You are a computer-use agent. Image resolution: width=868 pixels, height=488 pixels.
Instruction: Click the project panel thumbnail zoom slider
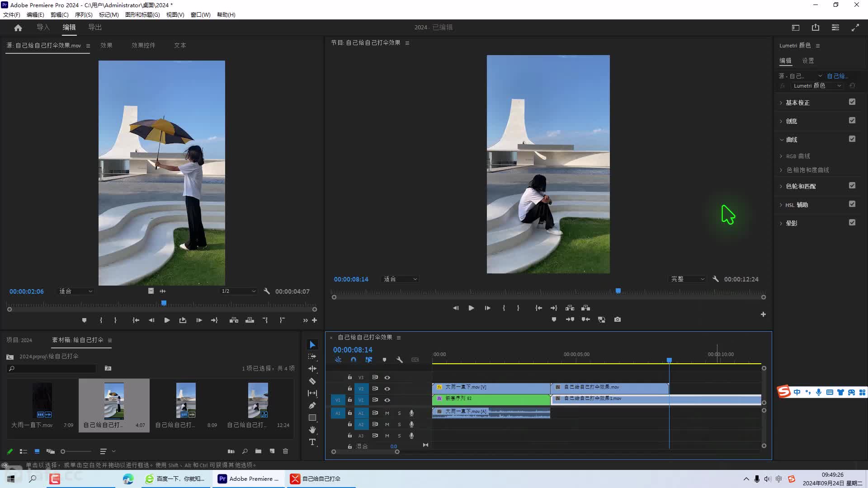tap(77, 451)
